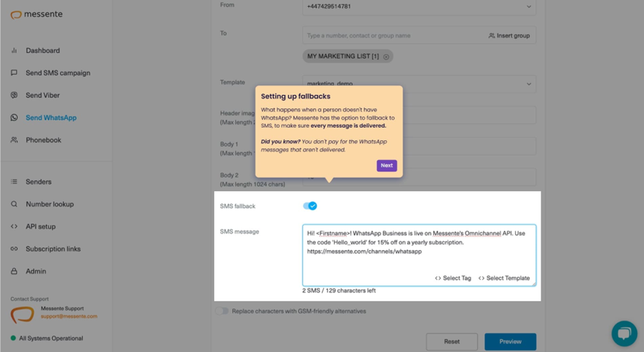Enable Replace characters with GSM-friendly alternatives

(x=222, y=311)
